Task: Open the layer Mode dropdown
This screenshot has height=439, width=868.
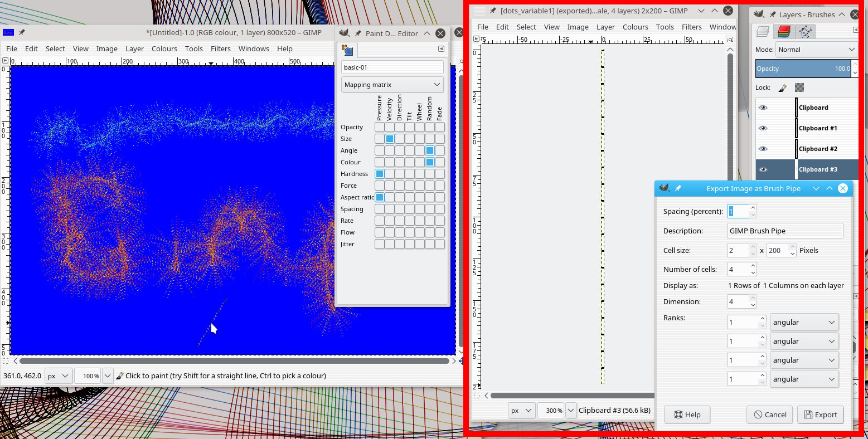Action: pyautogui.click(x=816, y=50)
